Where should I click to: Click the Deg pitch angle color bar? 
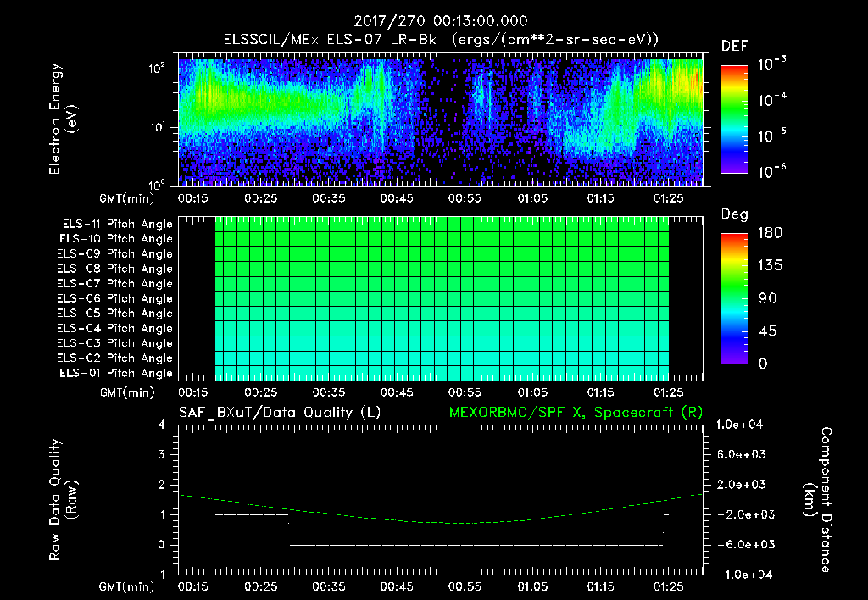[734, 298]
